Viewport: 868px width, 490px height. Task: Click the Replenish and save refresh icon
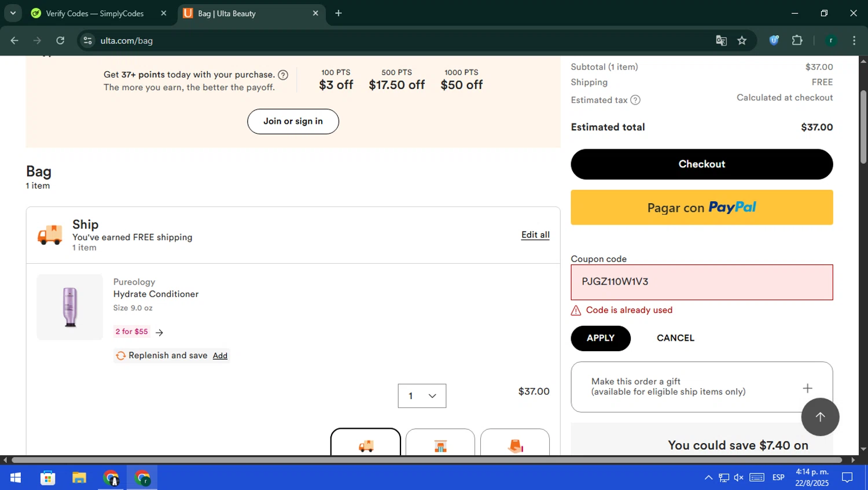[120, 356]
